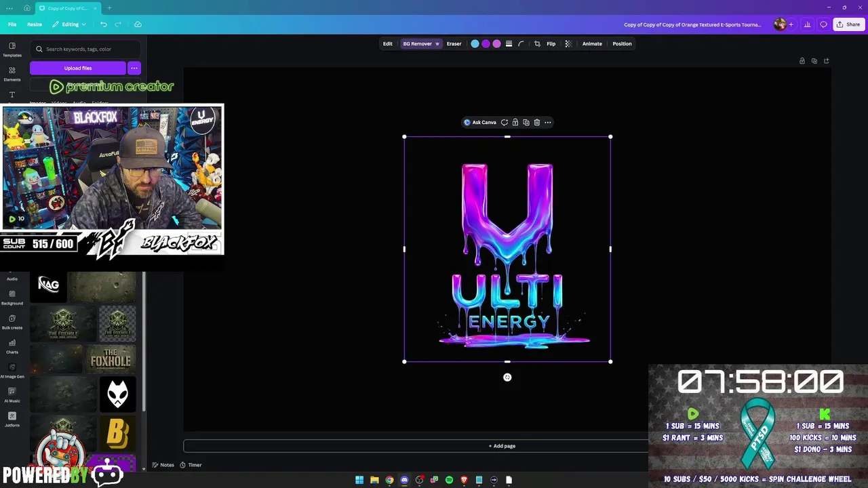Open the Elements sidebar panel
The image size is (868, 488).
pyautogui.click(x=12, y=74)
